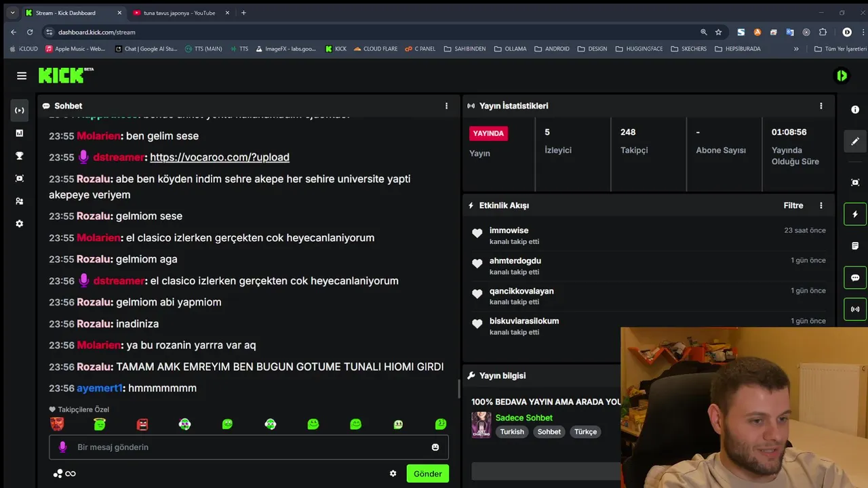Focus the Bir mesaj gönderin input field

[248, 447]
